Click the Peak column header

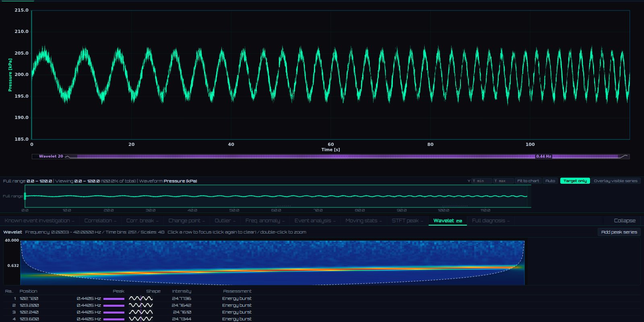pos(118,291)
